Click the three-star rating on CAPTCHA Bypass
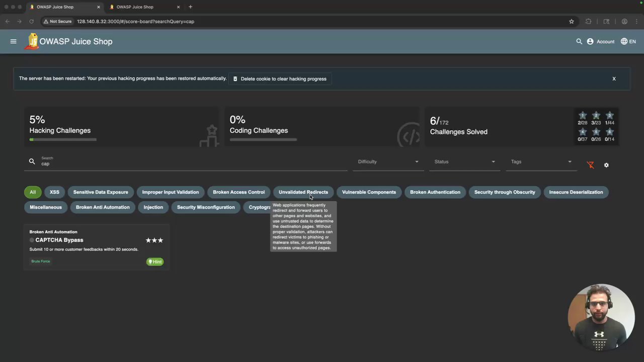This screenshot has height=362, width=644. click(154, 240)
